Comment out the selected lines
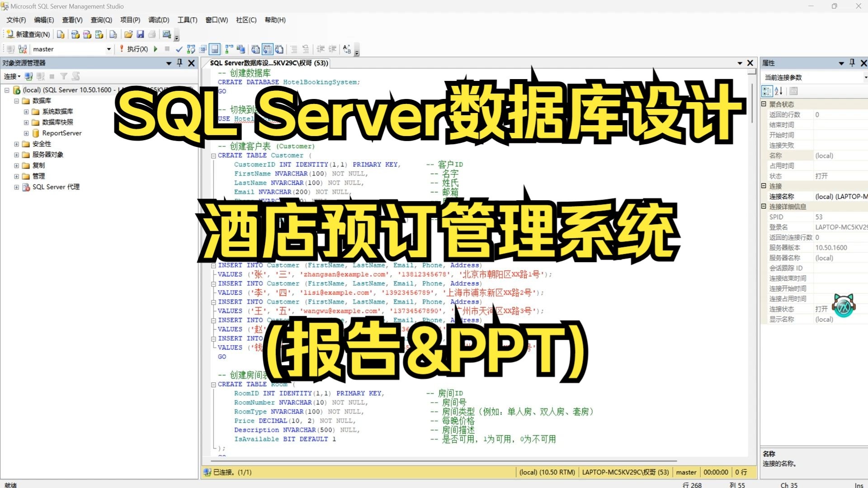The width and height of the screenshot is (868, 488). [x=294, y=49]
